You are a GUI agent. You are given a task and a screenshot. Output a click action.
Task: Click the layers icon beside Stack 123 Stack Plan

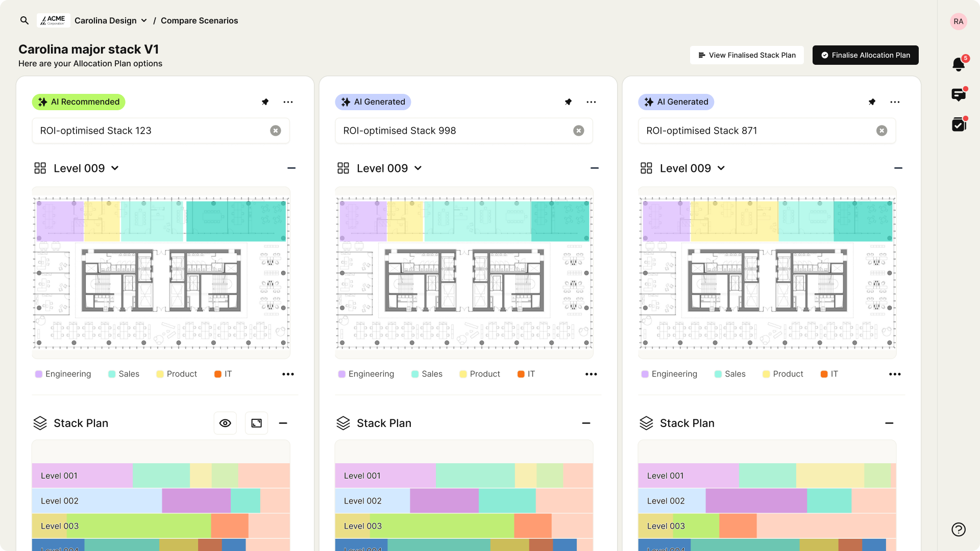point(40,423)
